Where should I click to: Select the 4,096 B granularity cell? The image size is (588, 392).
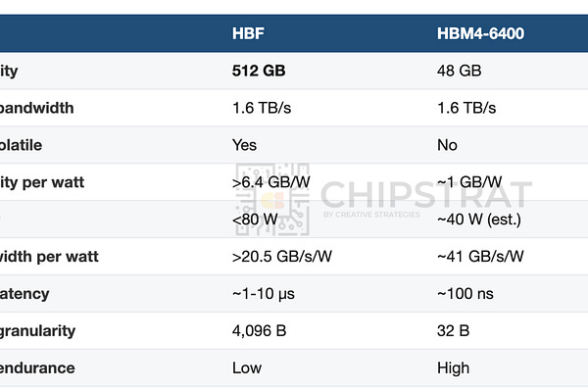[259, 330]
